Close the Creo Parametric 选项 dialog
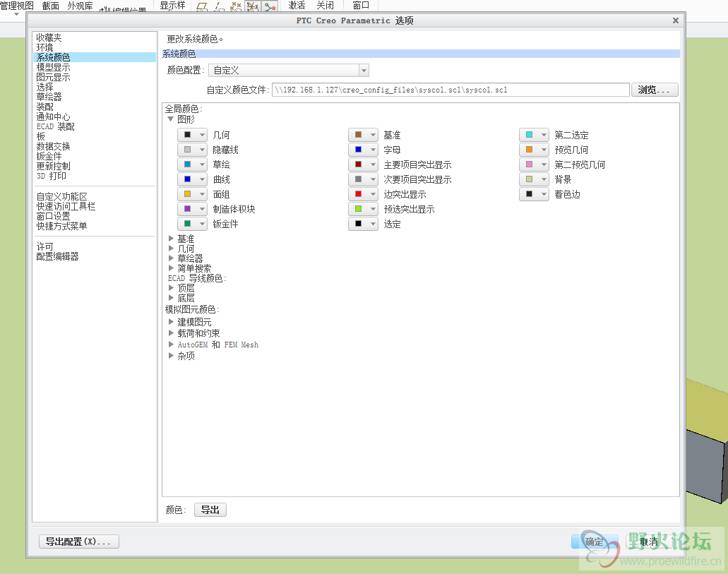Image resolution: width=728 pixels, height=574 pixels. [676, 20]
